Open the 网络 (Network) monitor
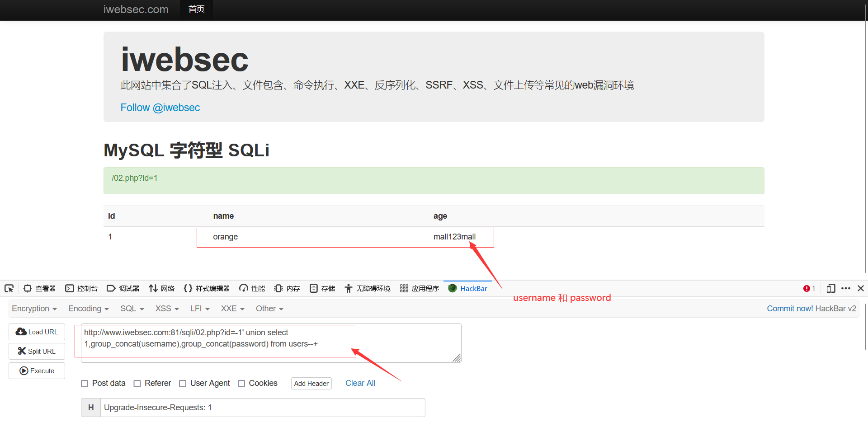Viewport: 868px width, 422px height. pyautogui.click(x=161, y=288)
